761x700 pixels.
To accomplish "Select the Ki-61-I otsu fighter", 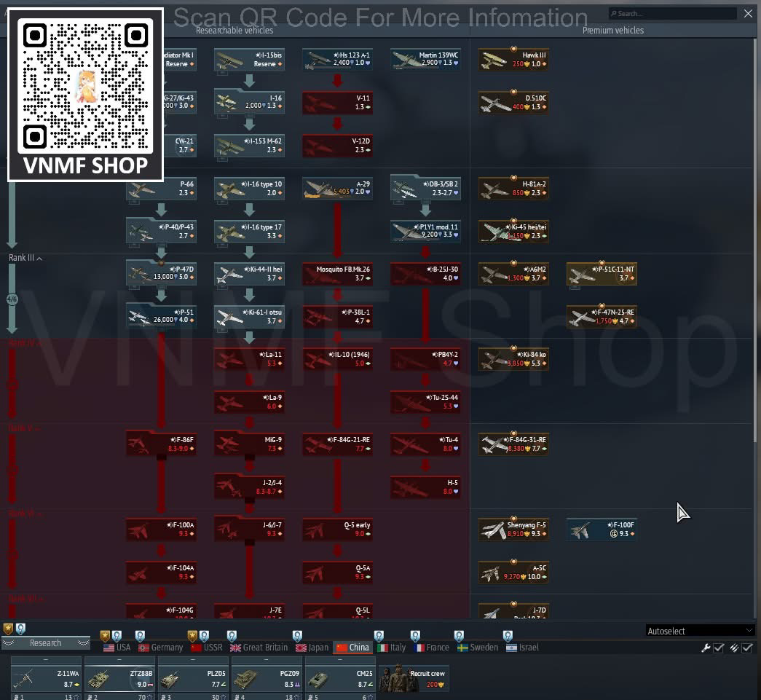I will (x=250, y=317).
